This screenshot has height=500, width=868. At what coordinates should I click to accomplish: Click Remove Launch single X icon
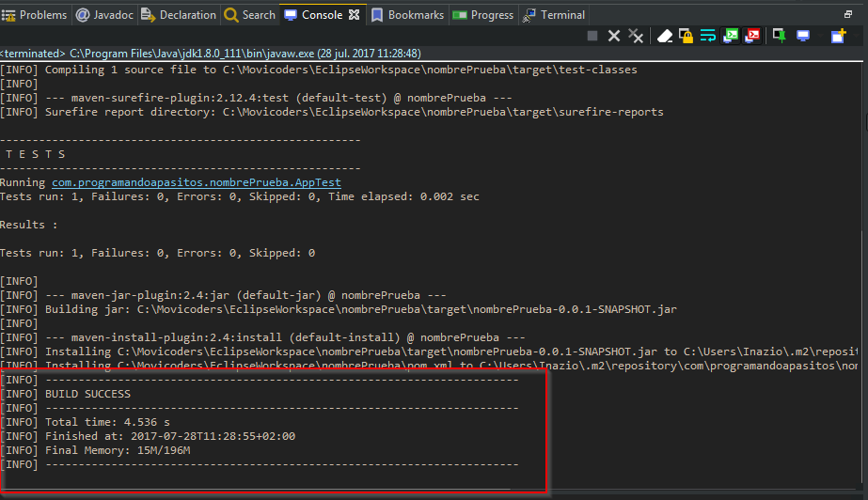[x=614, y=36]
